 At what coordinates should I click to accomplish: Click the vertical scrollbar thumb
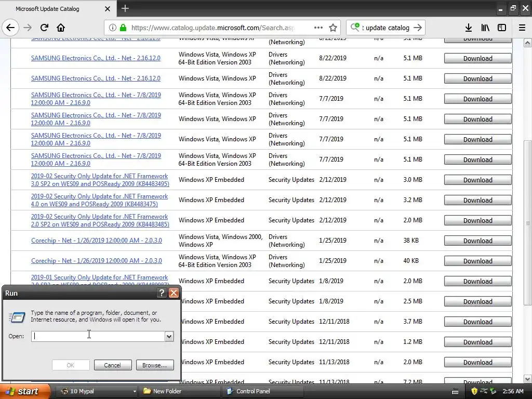[x=528, y=222]
